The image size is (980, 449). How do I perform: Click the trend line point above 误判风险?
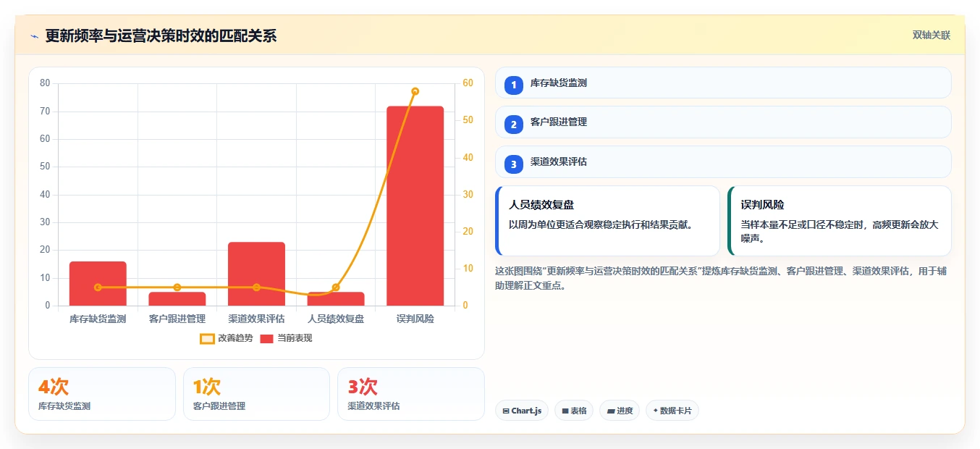click(x=415, y=91)
